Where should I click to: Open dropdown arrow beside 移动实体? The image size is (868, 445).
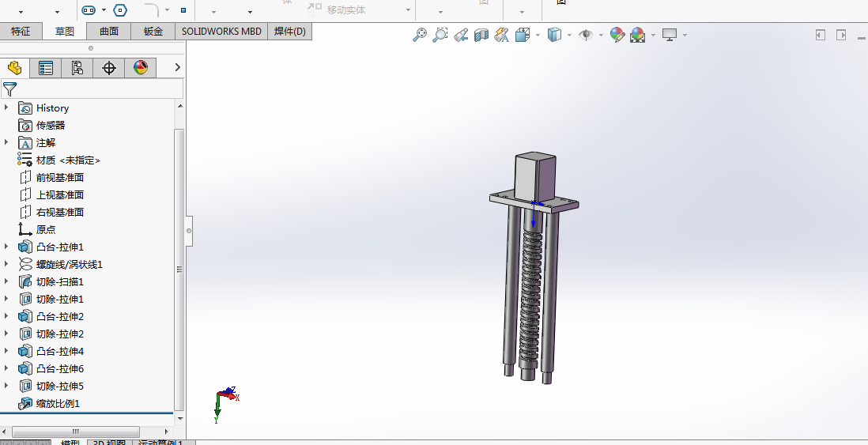coord(408,10)
